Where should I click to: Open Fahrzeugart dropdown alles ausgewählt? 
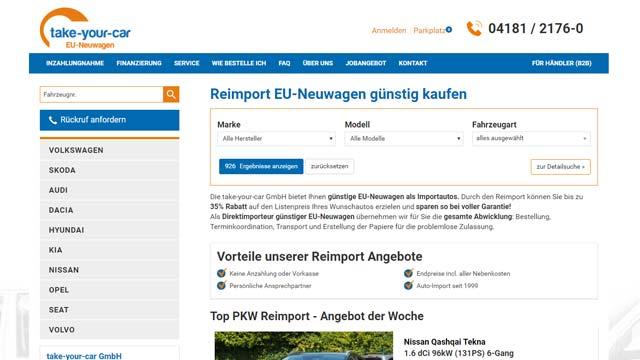(x=531, y=139)
